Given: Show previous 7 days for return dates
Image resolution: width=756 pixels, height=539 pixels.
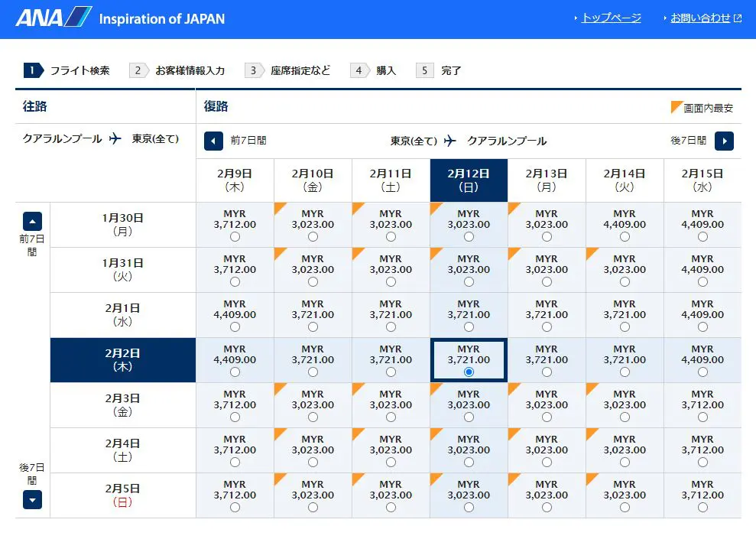Looking at the screenshot, I should (x=213, y=141).
